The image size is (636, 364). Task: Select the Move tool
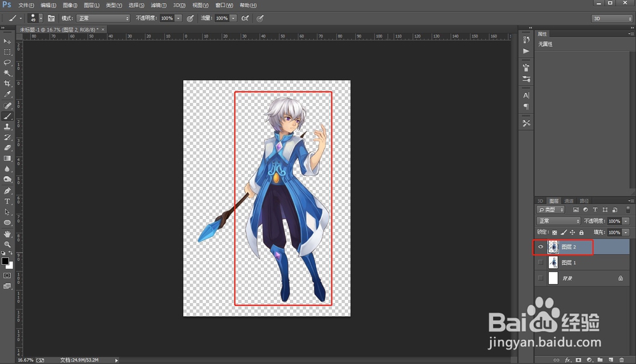[7, 41]
